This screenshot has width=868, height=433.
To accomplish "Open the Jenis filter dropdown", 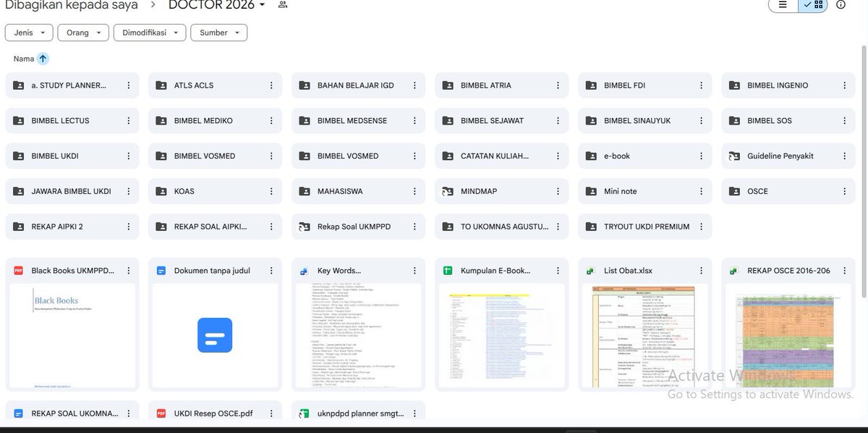I will point(29,33).
